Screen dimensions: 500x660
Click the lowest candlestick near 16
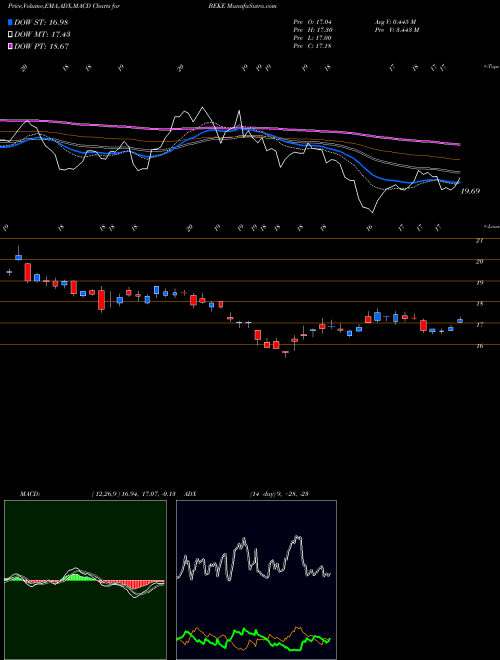pos(285,353)
